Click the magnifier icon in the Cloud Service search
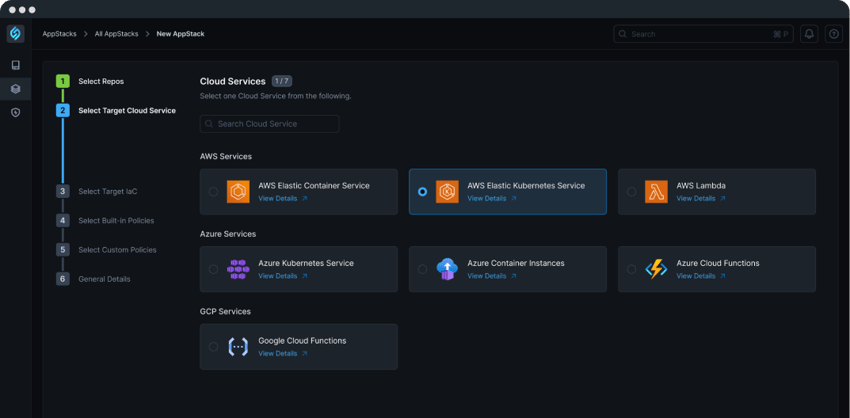This screenshot has width=850, height=418. pos(209,124)
